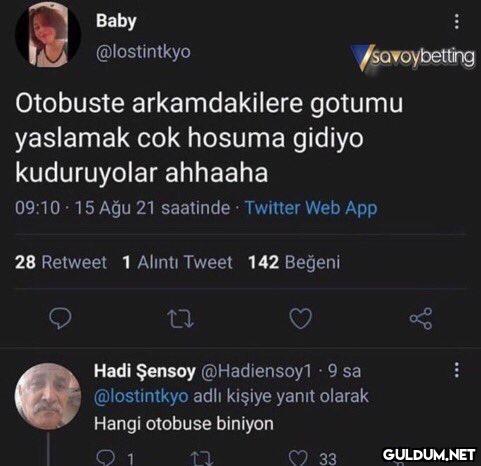Screen dimensions: 481x466
Task: Open the Hadi Şensoy display name
Action: tap(145, 371)
